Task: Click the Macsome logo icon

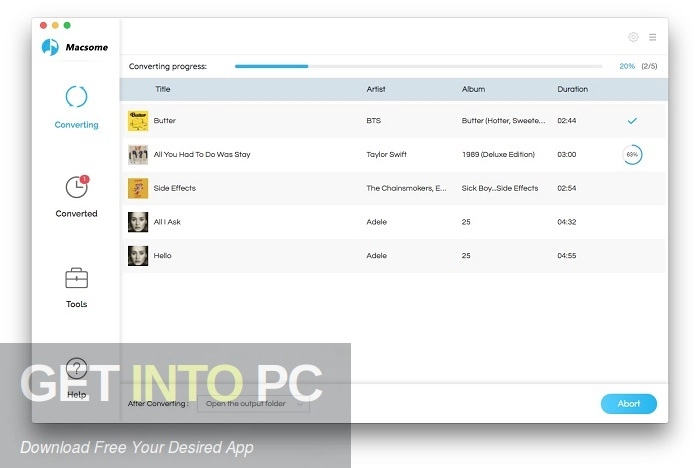Action: coord(50,47)
